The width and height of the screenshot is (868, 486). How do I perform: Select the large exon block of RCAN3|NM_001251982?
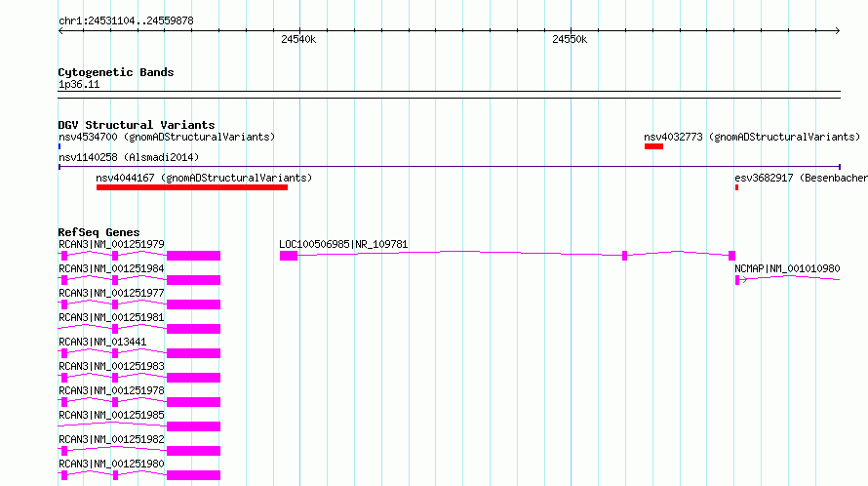click(194, 451)
